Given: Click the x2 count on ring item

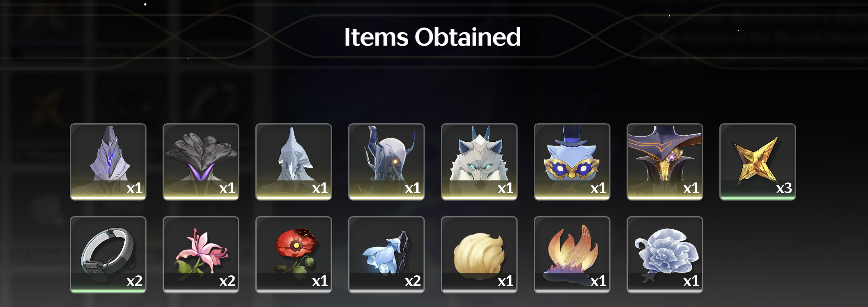Looking at the screenshot, I should [x=134, y=281].
